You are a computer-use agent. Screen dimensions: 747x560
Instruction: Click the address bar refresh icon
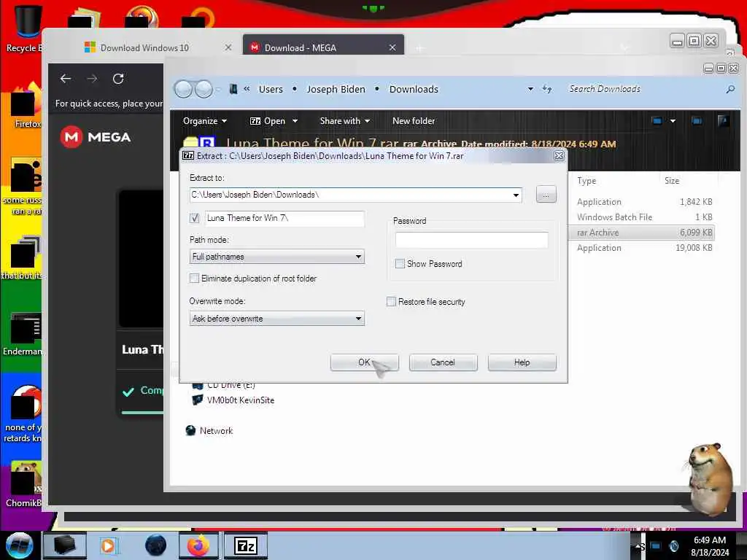click(x=547, y=89)
